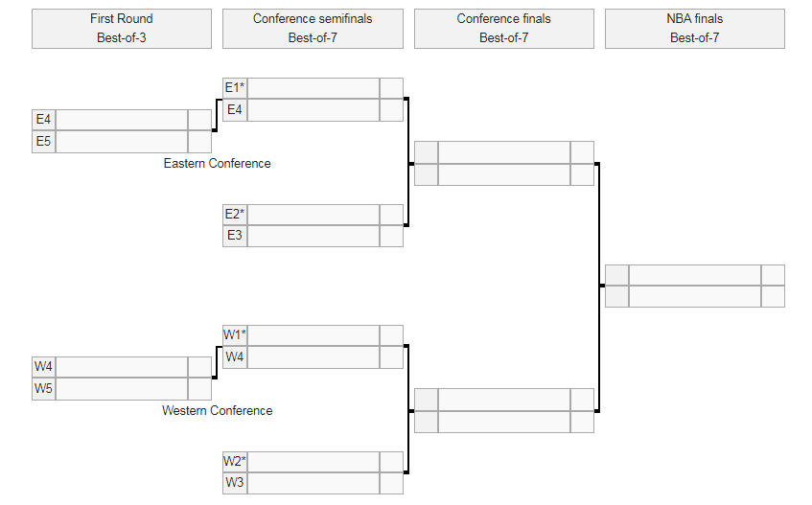Click the E4 seed in First Round
Image resolution: width=812 pixels, height=505 pixels.
click(43, 120)
